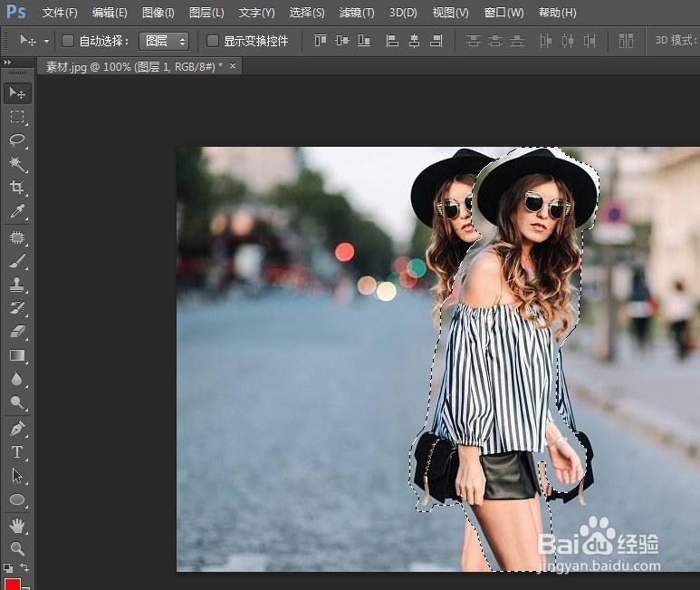The width and height of the screenshot is (700, 590).
Task: Open the 图像(I) menu
Action: (x=158, y=13)
